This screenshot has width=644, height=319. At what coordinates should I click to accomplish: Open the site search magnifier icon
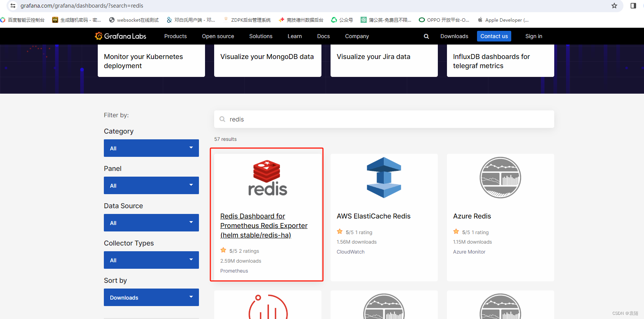click(x=426, y=37)
